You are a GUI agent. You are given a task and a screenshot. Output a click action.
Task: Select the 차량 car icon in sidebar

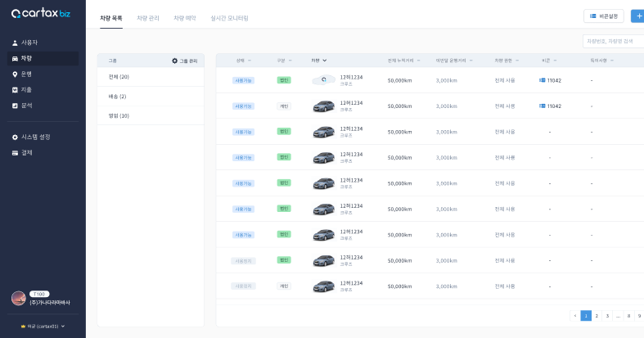(x=15, y=59)
